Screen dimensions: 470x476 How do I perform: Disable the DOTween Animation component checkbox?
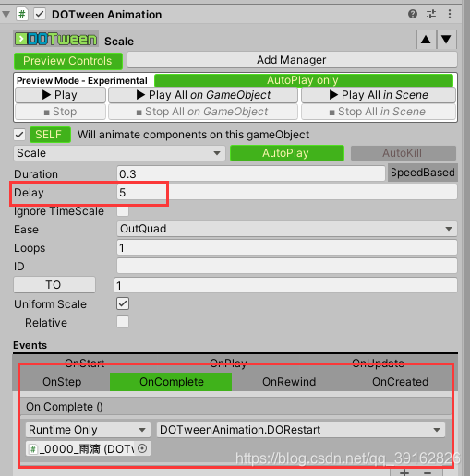point(40,14)
